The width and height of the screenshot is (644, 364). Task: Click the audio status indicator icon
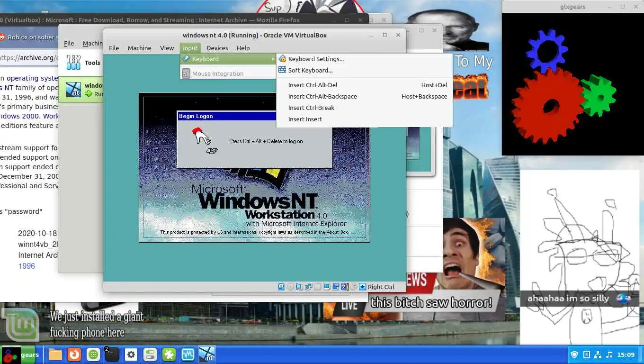point(299,287)
